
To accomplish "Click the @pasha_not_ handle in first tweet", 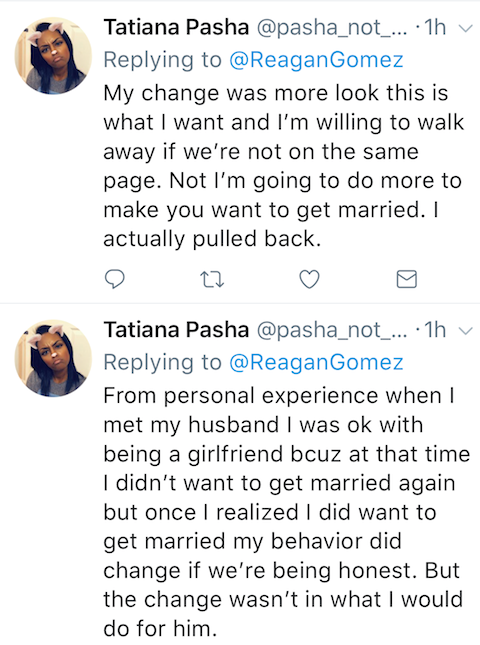I will [x=332, y=28].
